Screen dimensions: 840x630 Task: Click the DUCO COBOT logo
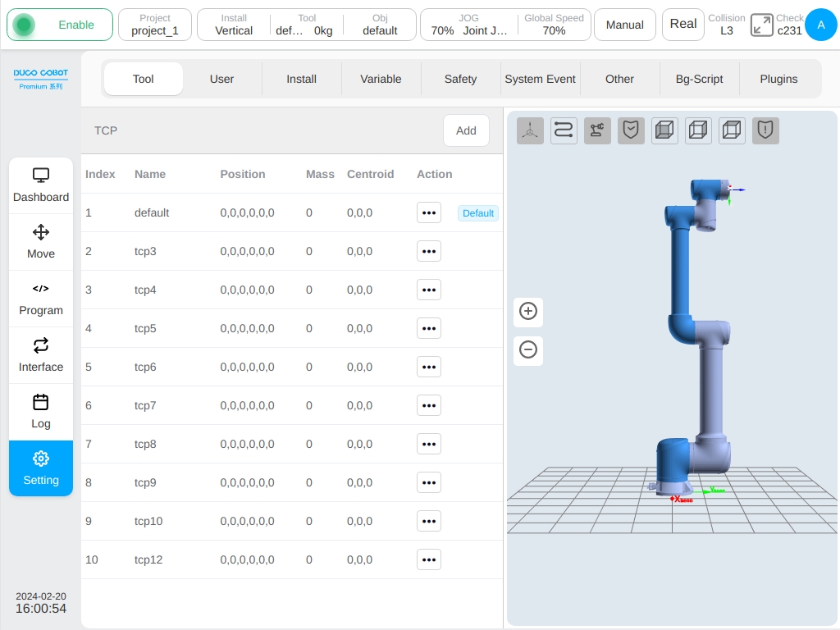[41, 79]
